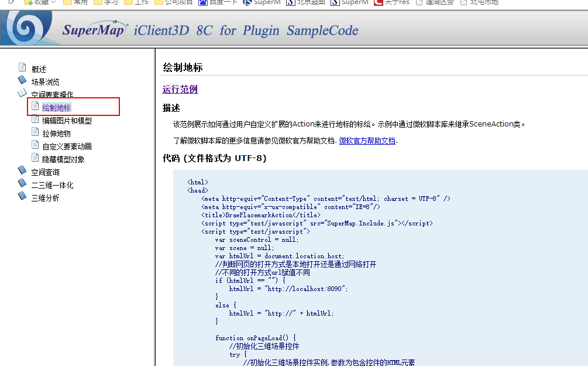This screenshot has width=588, height=366.
Task: Open the 微软官方帮助文档 link
Action: pyautogui.click(x=367, y=141)
